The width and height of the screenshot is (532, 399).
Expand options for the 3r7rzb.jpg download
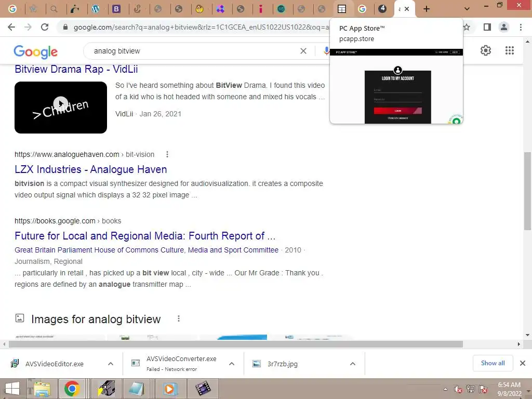[353, 364]
